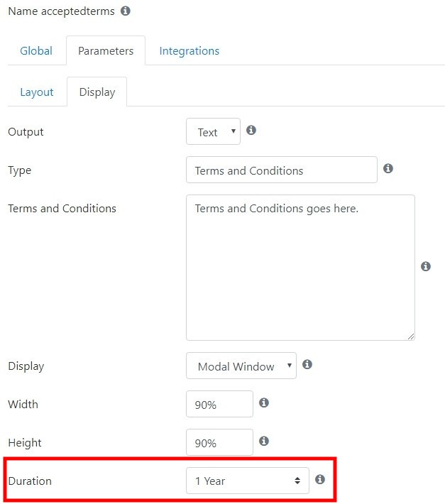
Task: Click info icon beside Duration selector
Action: (x=319, y=479)
